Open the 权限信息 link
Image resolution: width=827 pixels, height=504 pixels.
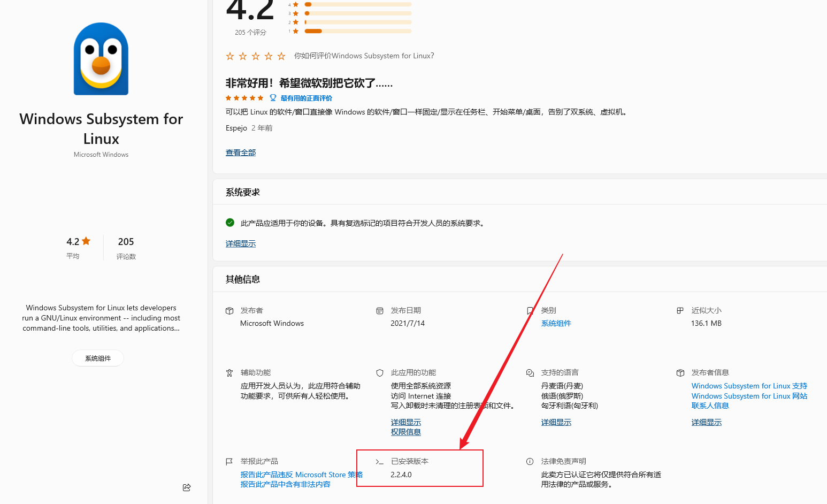(406, 432)
